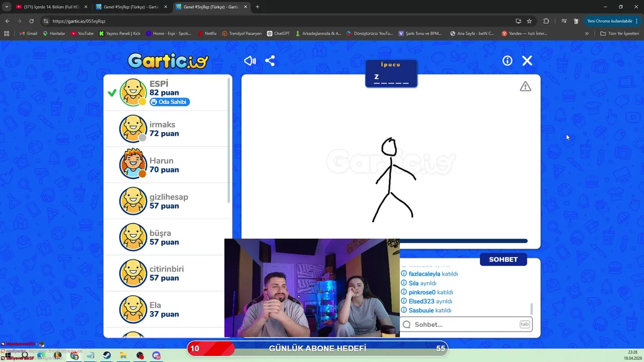Viewport: 644px width, 362px height.
Task: Switch to the YouTube İçerde 14. Bölüm tab
Action: 51,7
